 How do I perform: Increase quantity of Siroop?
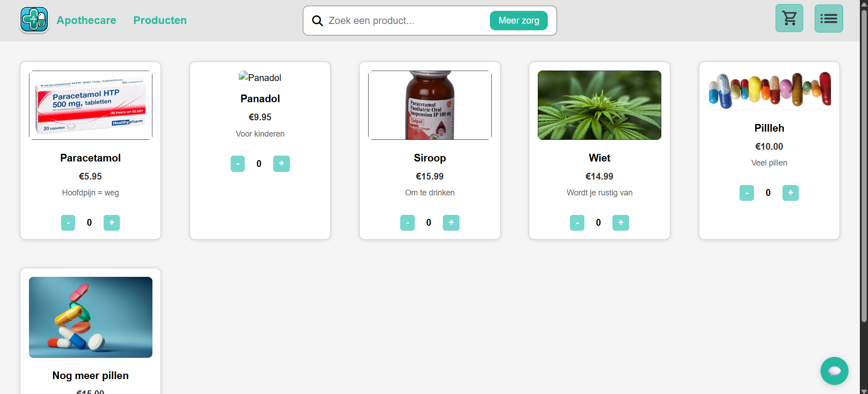pos(451,223)
